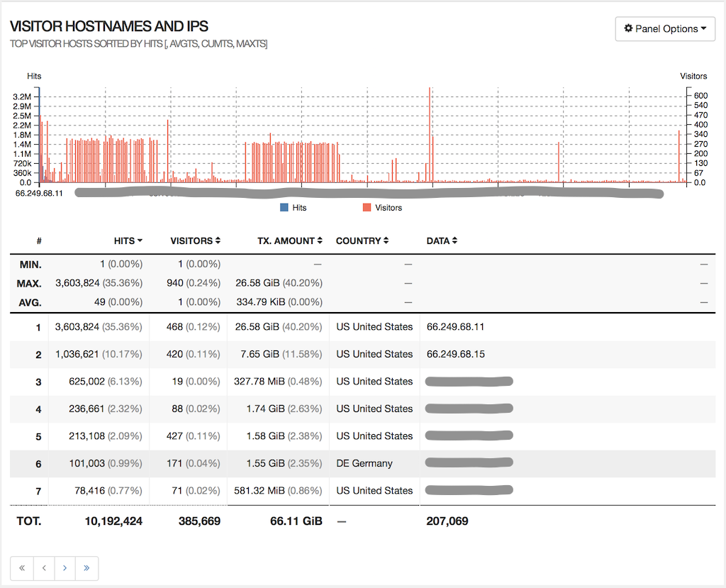Open the Panel Options dropdown
Image resolution: width=726 pixels, height=588 pixels.
(665, 29)
